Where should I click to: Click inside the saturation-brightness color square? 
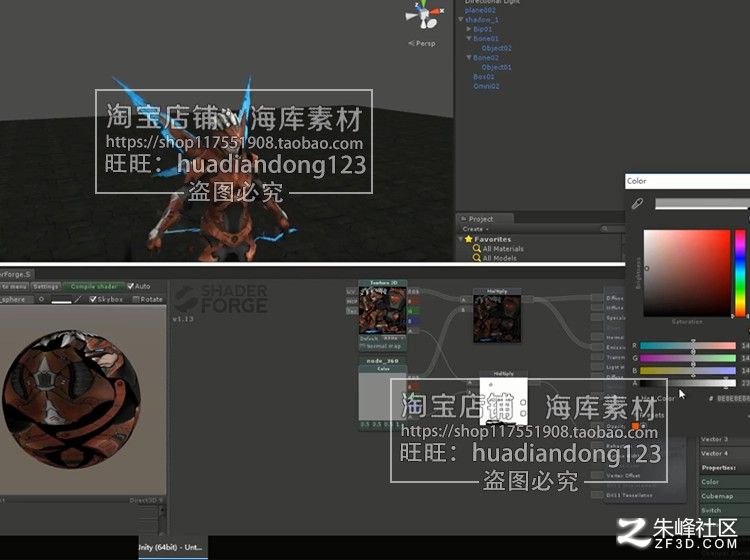click(x=687, y=273)
